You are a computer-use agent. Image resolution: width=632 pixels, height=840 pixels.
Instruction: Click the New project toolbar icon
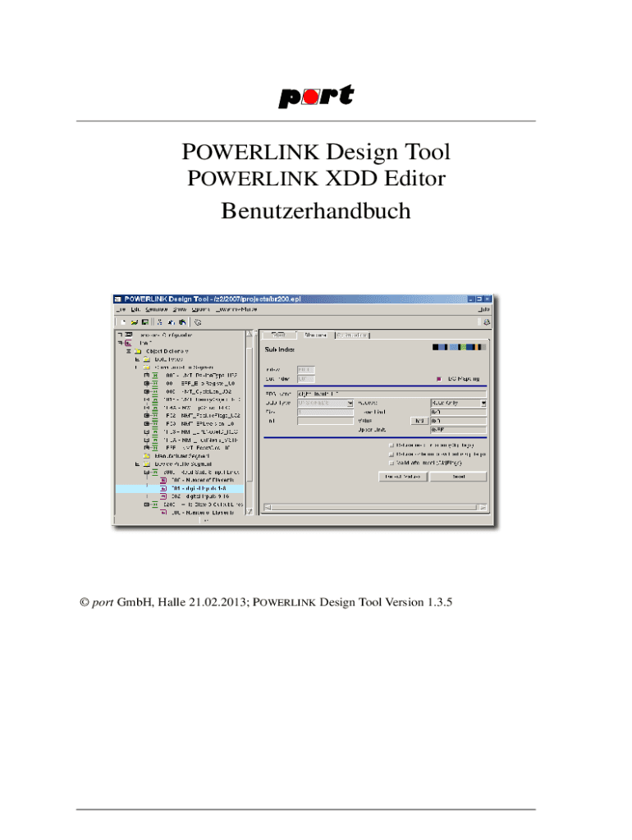point(122,322)
